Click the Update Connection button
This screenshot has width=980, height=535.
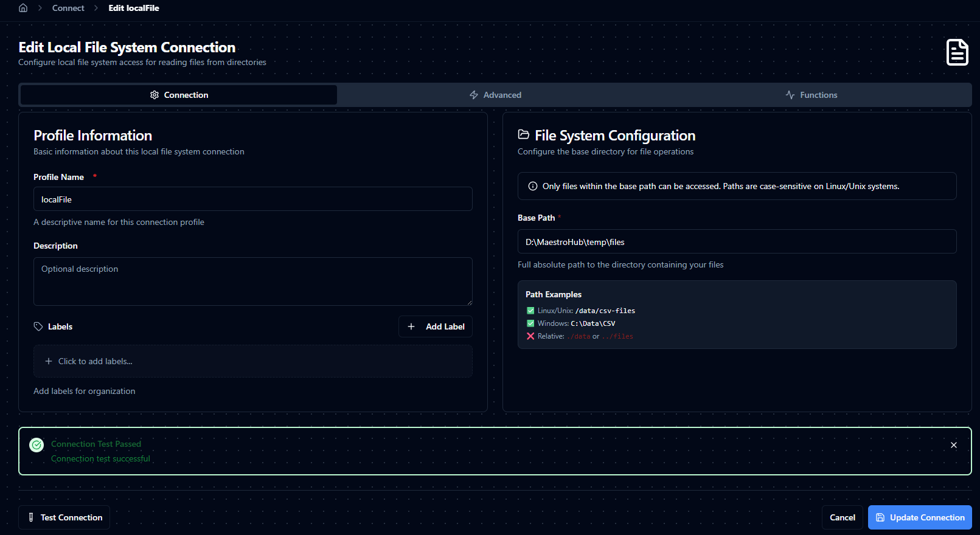(x=919, y=517)
